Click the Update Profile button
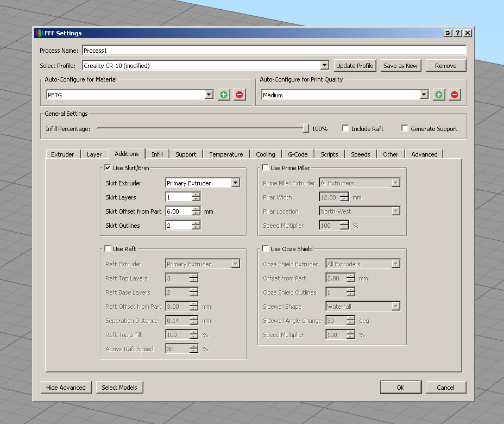Image resolution: width=504 pixels, height=424 pixels. point(355,66)
